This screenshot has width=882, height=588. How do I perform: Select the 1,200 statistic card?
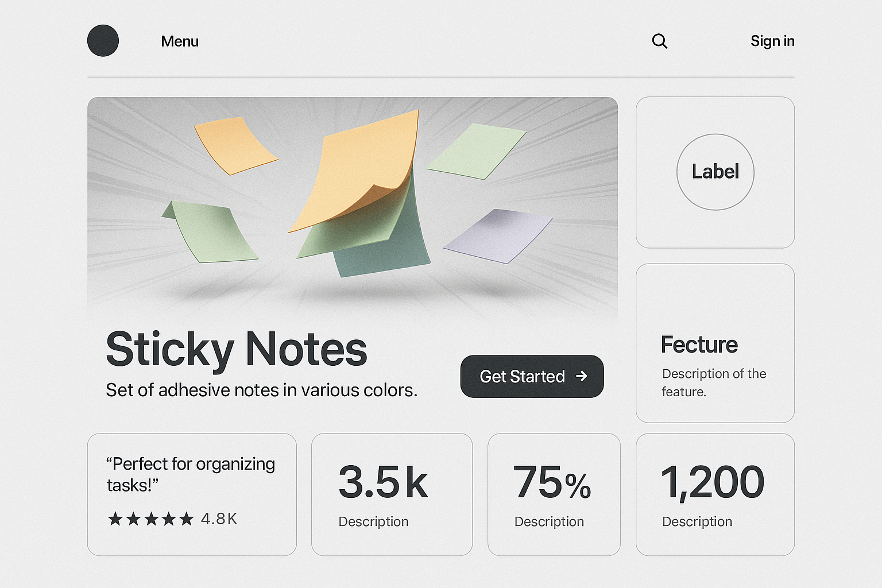point(715,494)
